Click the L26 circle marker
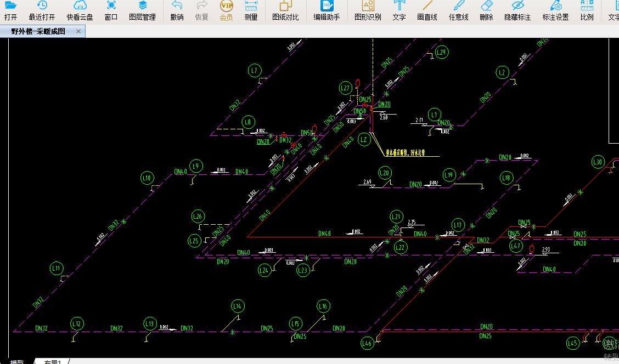Image resolution: width=619 pixels, height=364 pixels. [x=198, y=216]
